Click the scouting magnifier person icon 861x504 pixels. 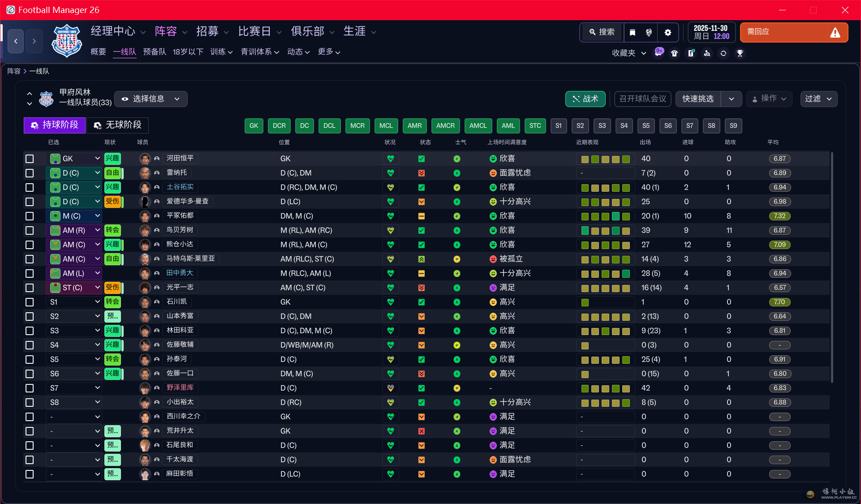pos(707,53)
